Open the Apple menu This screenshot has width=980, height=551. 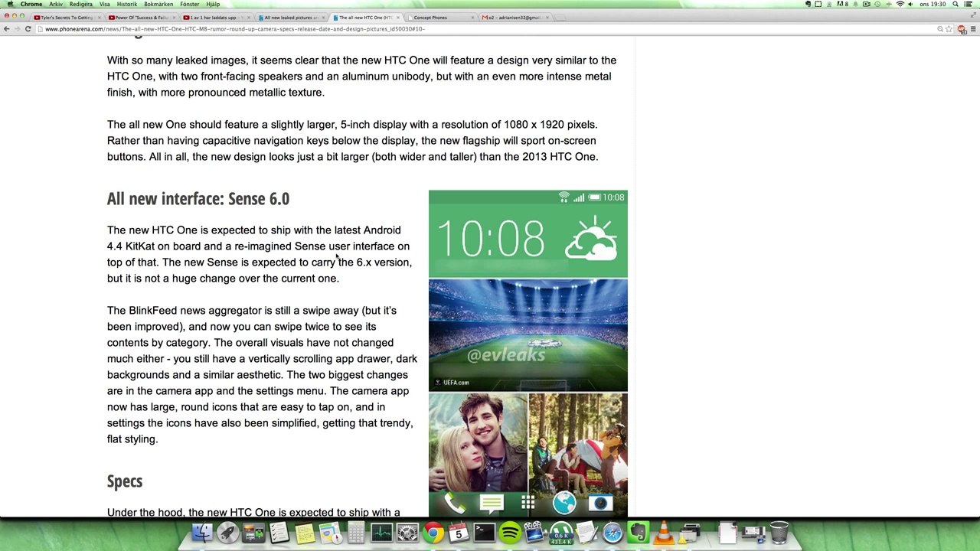(x=10, y=4)
